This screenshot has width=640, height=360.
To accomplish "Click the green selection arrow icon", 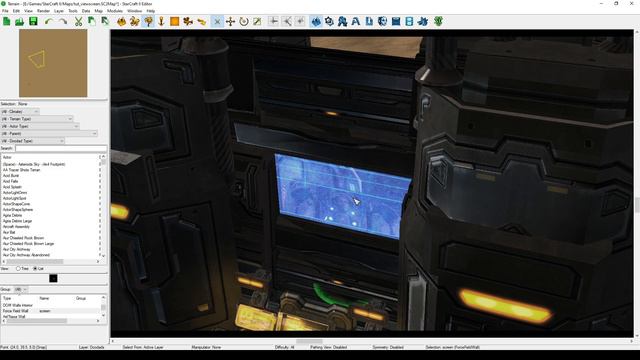I will pos(105,22).
